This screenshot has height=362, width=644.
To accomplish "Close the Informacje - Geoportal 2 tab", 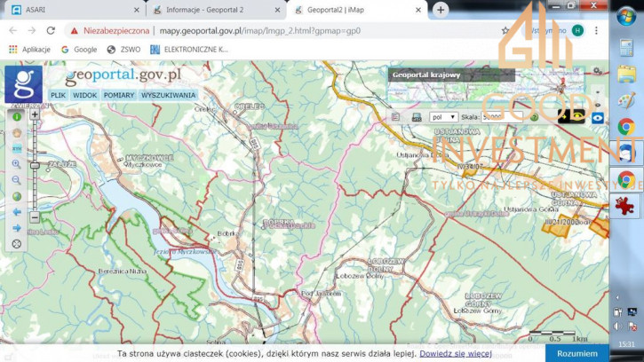I will 278,10.
